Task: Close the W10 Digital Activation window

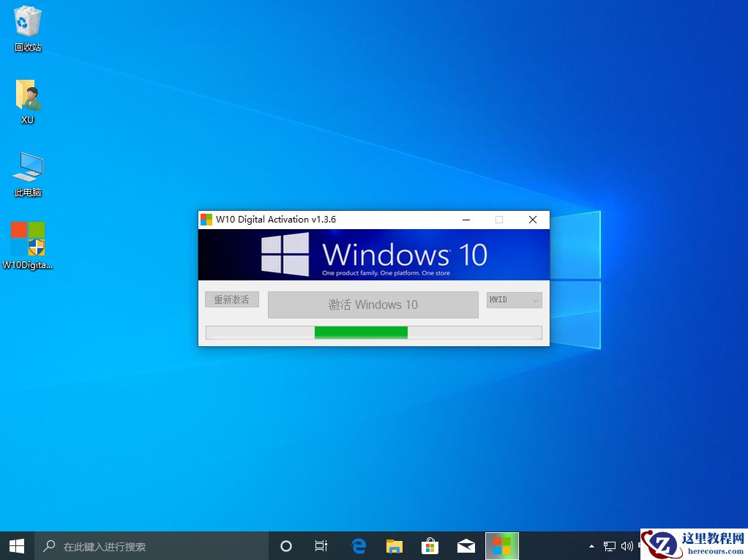Action: [x=532, y=220]
